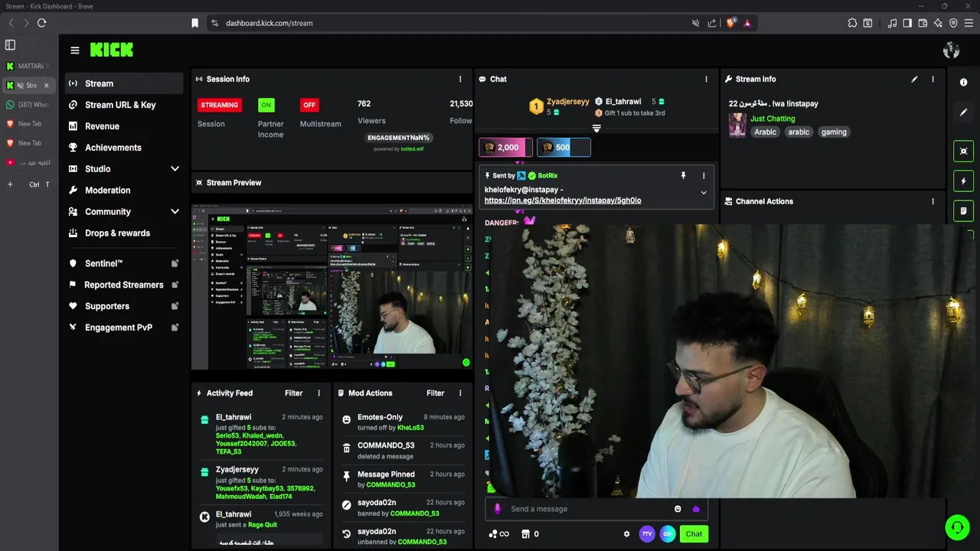This screenshot has width=980, height=551.
Task: Click the gaming tag chip
Action: (834, 132)
